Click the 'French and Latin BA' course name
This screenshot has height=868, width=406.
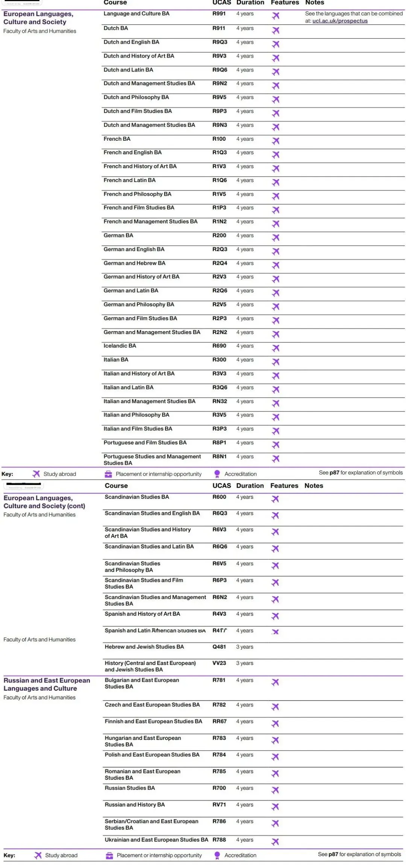tap(130, 180)
